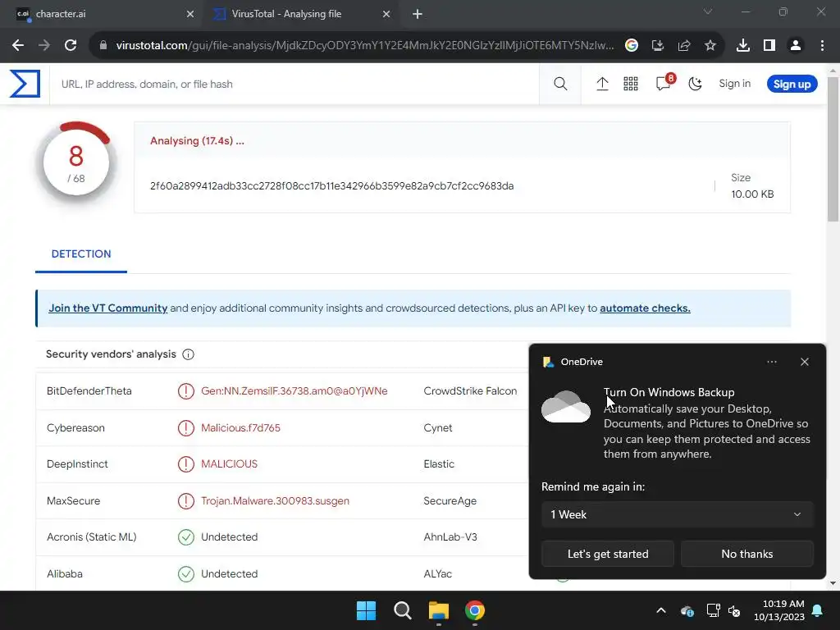Click the address bar URL

click(x=365, y=46)
